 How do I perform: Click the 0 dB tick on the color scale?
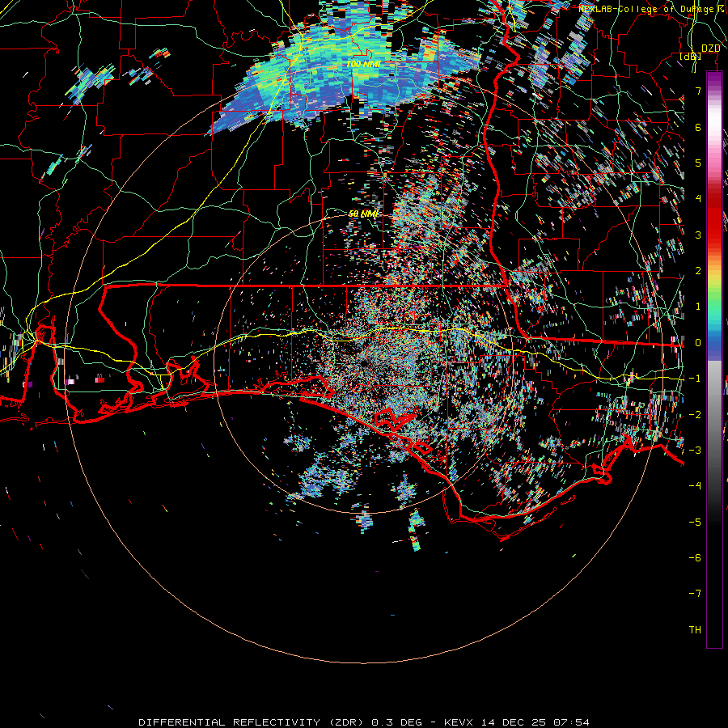[x=698, y=343]
